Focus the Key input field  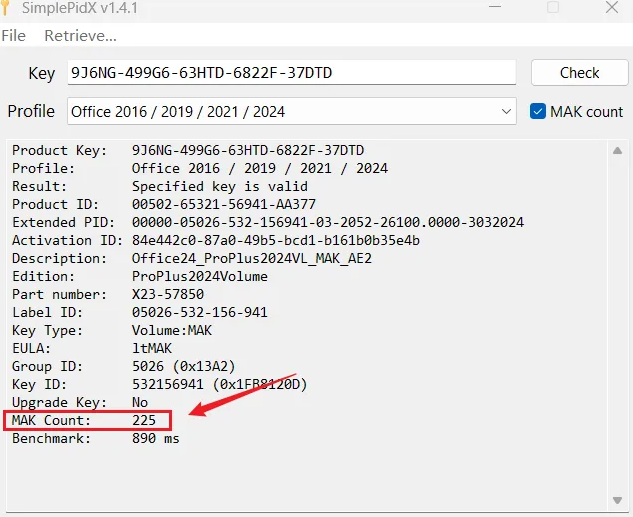point(291,73)
